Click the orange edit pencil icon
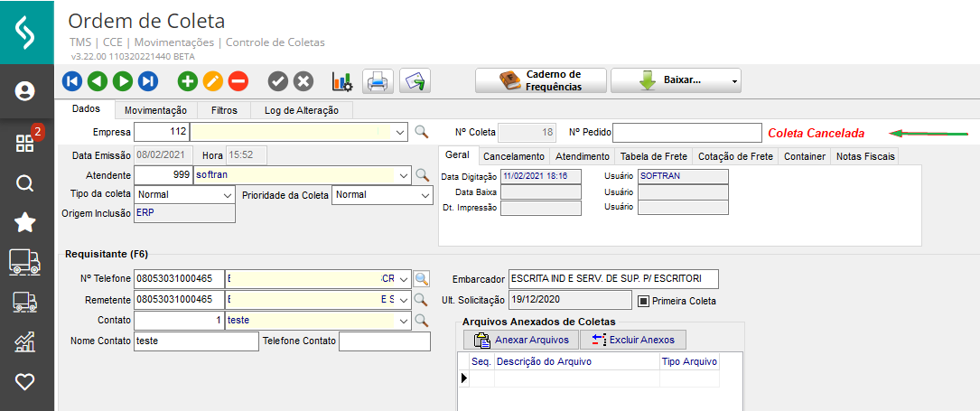980x411 pixels. 213,81
